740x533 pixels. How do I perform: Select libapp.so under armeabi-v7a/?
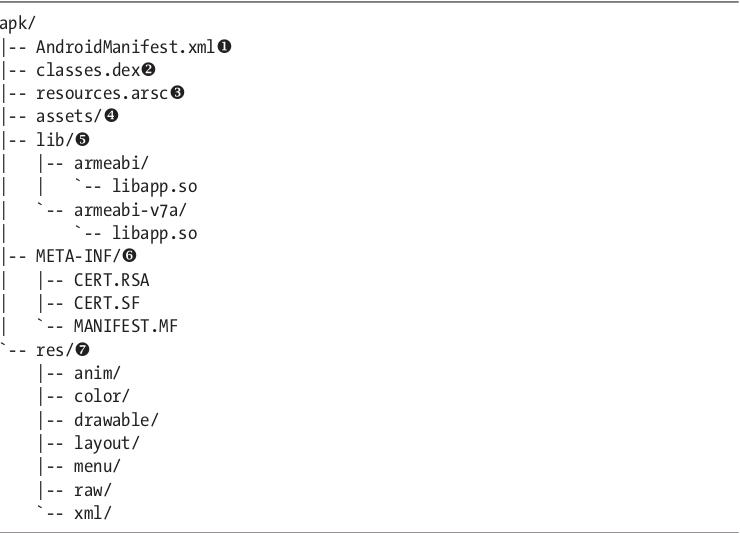click(x=154, y=233)
